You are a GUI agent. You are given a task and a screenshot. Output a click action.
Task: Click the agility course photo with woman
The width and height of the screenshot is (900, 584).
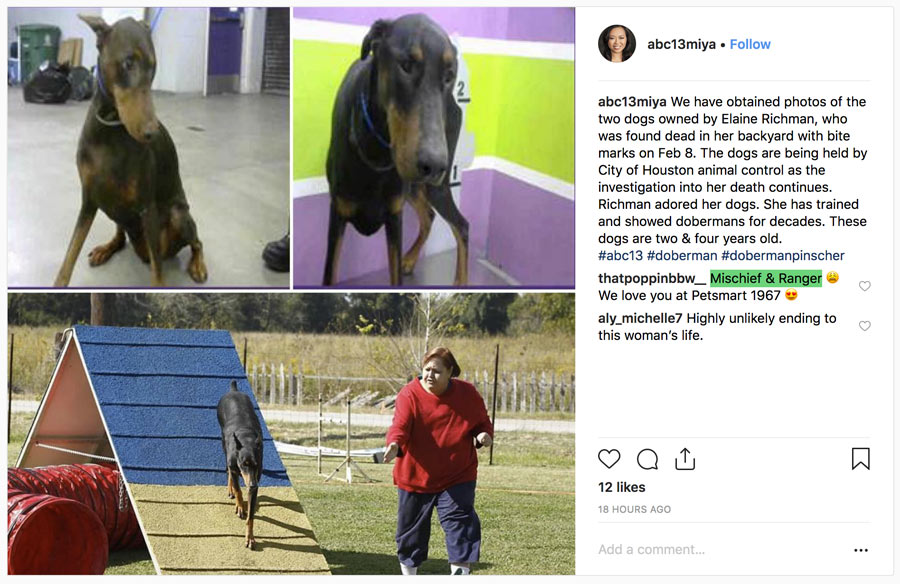291,434
